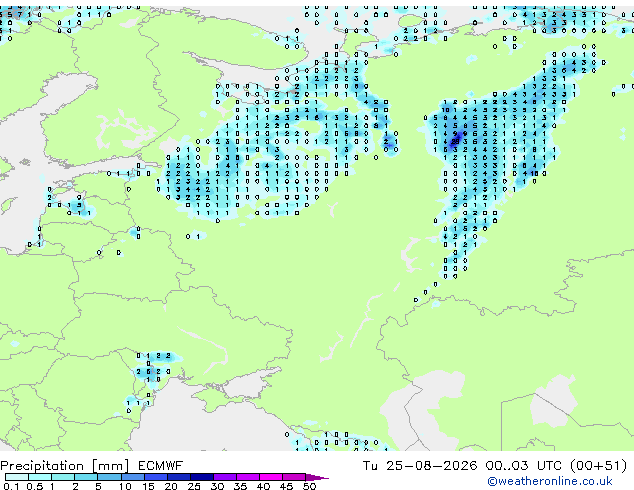Click the '00..03 UTC' time range text

coord(523,466)
